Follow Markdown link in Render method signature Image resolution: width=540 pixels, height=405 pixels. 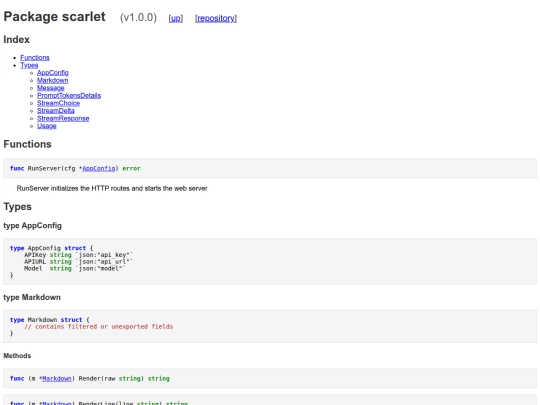[x=57, y=378]
